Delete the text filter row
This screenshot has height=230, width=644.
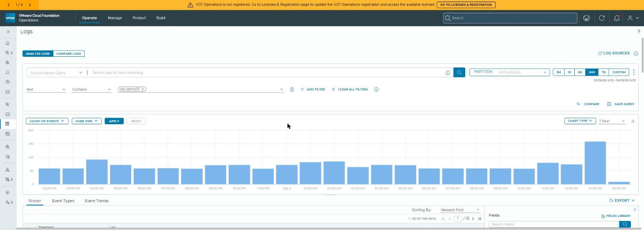tap(292, 89)
